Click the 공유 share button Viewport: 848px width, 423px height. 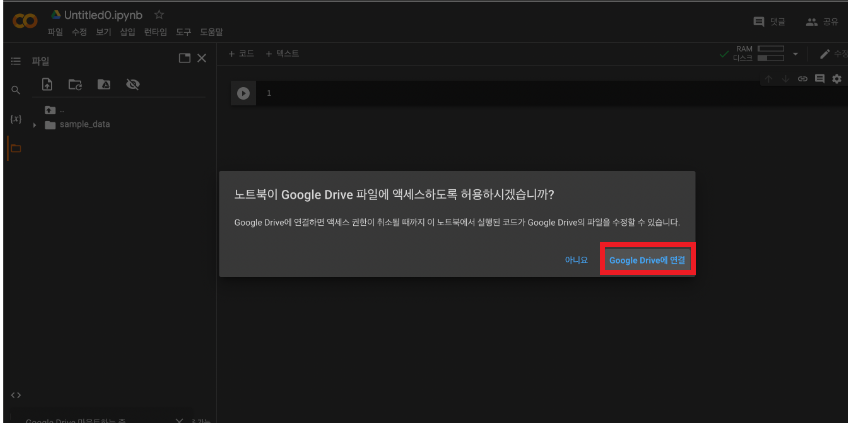click(822, 22)
